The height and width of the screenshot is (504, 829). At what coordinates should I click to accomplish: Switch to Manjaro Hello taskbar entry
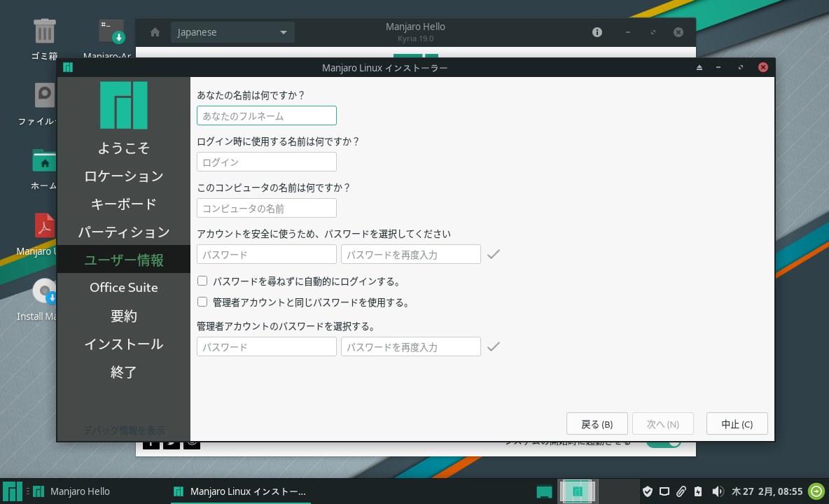71,491
